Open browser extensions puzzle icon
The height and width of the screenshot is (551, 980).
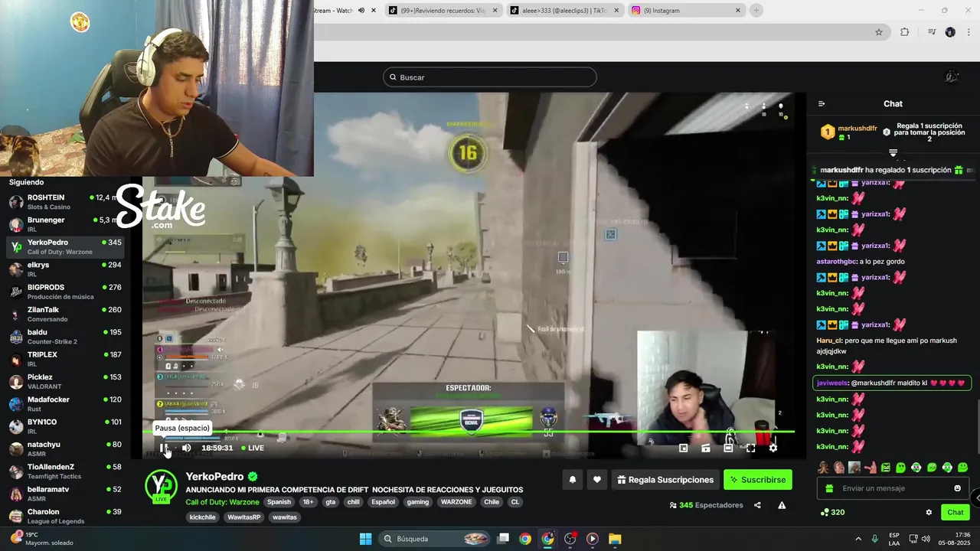click(905, 32)
